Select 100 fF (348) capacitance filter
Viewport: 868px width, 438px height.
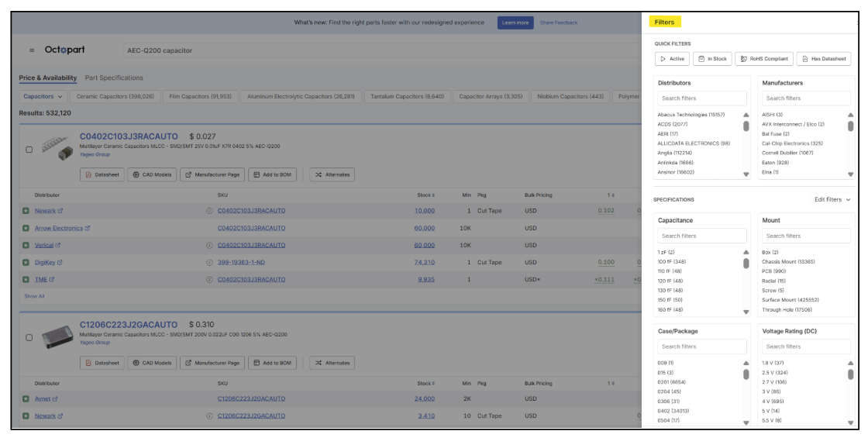(x=671, y=262)
